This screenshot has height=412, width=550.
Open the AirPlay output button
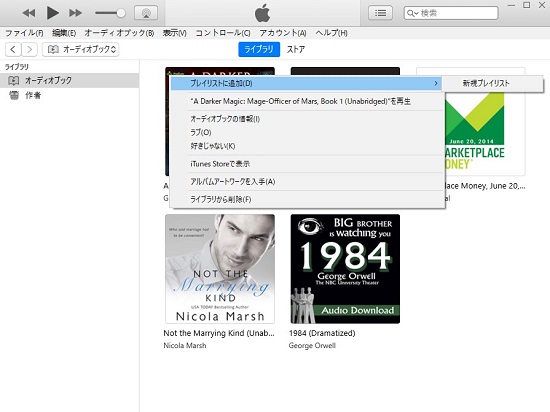tap(146, 13)
